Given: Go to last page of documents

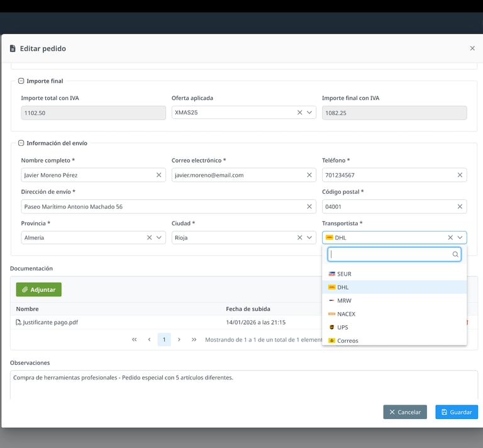Looking at the screenshot, I should pyautogui.click(x=194, y=340).
